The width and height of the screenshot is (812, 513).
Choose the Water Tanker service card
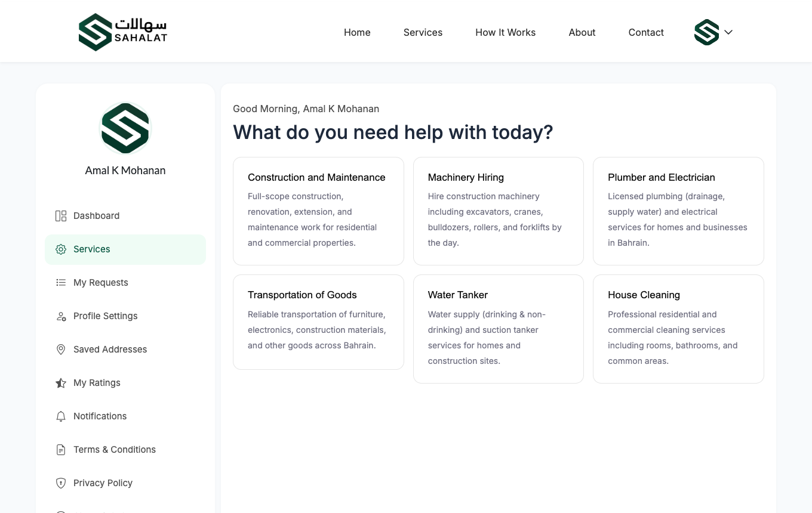coord(499,329)
